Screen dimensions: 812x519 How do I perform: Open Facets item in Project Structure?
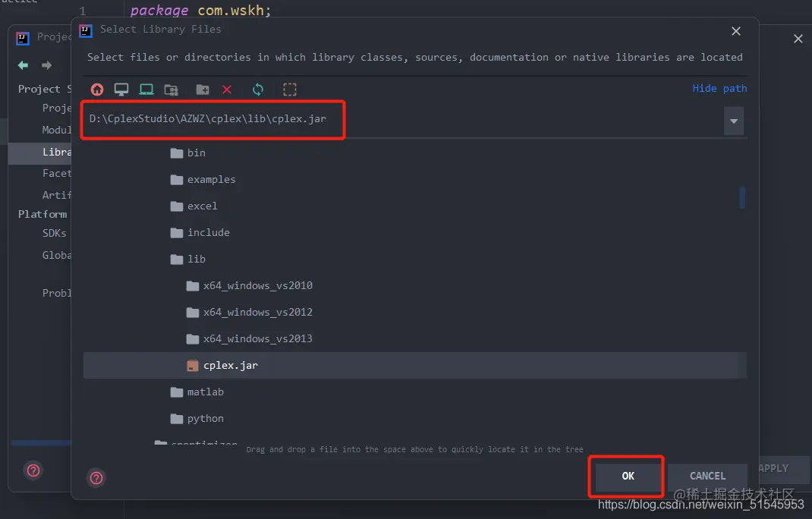pos(56,174)
